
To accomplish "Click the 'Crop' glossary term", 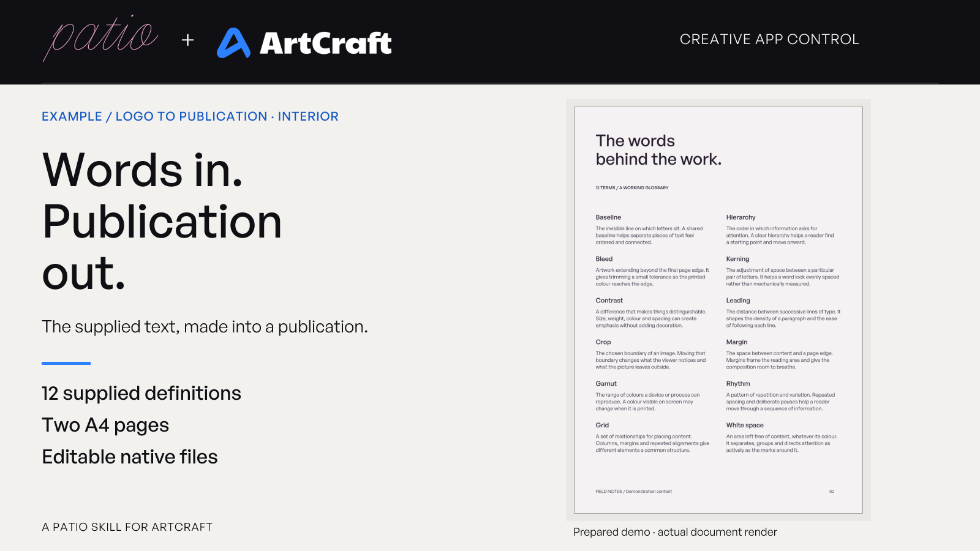I will [x=603, y=342].
